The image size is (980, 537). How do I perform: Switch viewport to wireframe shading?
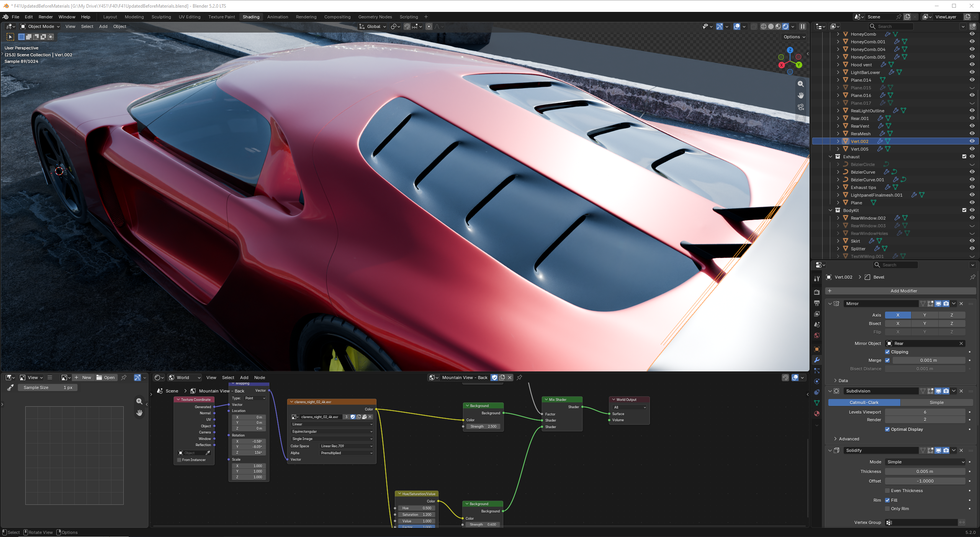763,26
